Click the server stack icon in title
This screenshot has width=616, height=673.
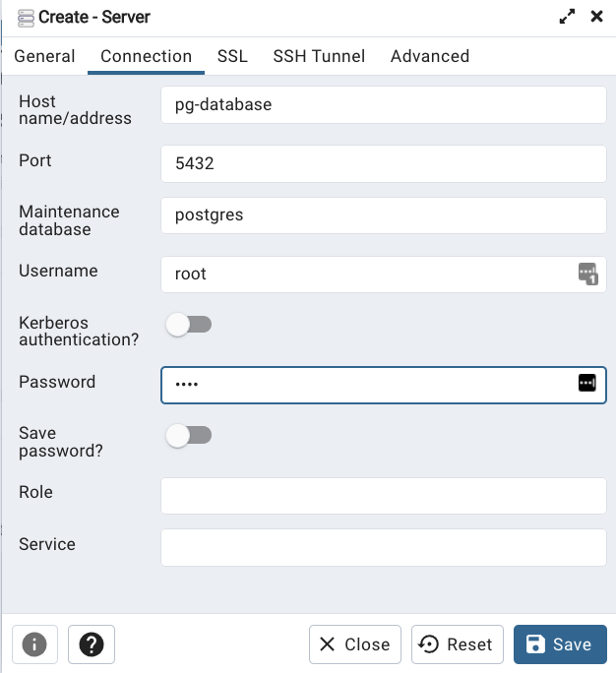click(x=26, y=18)
